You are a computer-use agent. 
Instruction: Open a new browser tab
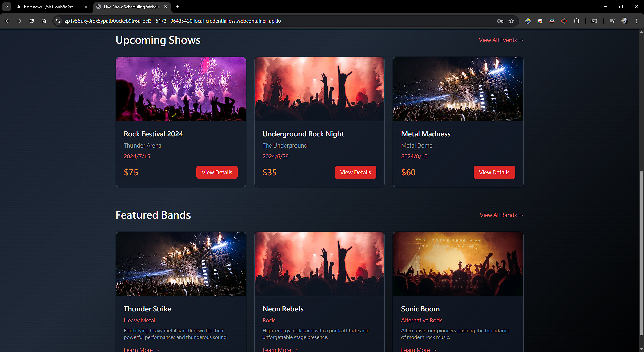click(x=178, y=7)
